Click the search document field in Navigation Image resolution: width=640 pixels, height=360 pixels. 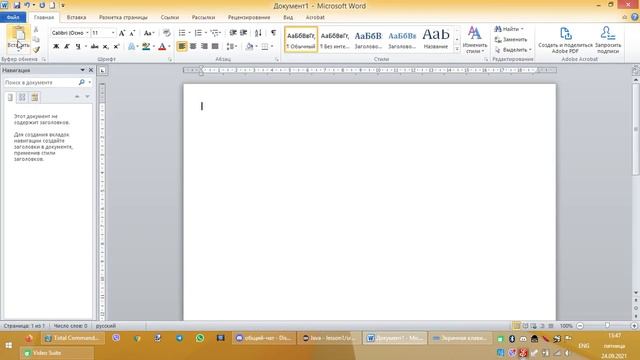click(40, 82)
